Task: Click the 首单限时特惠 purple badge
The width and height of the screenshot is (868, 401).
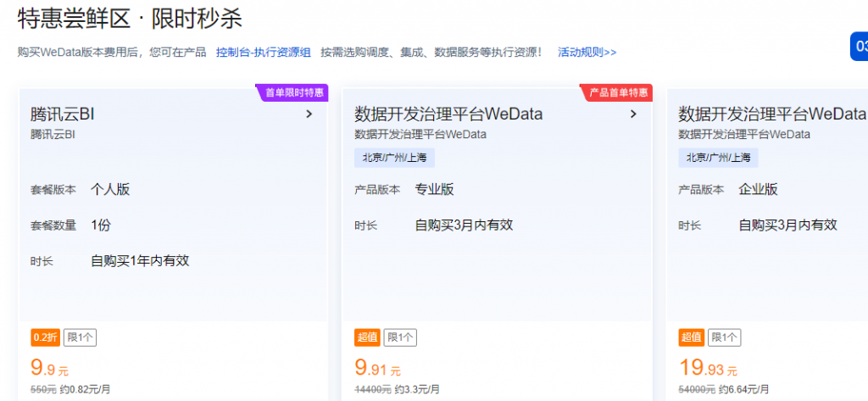Action: [292, 92]
